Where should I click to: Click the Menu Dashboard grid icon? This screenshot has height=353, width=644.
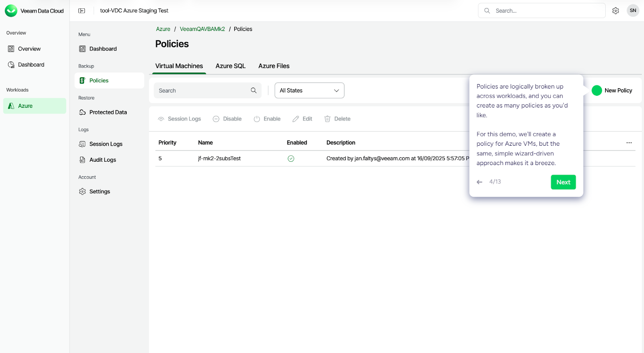coord(83,49)
